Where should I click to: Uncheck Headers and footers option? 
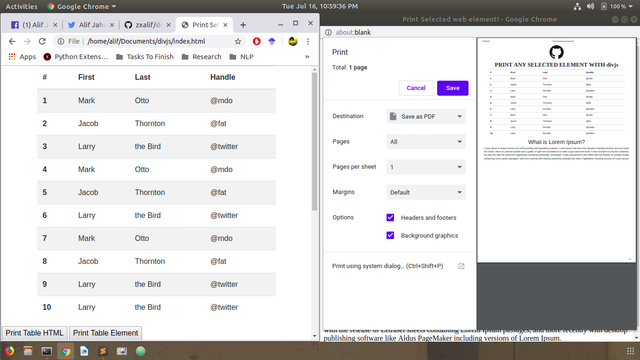(x=390, y=218)
